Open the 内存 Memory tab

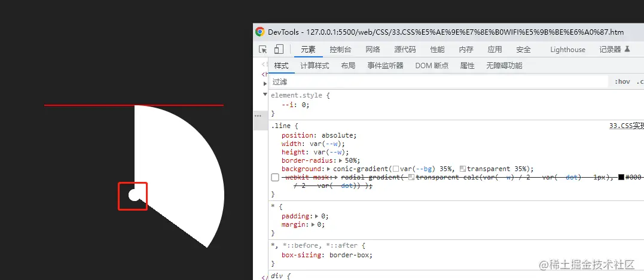pos(466,49)
